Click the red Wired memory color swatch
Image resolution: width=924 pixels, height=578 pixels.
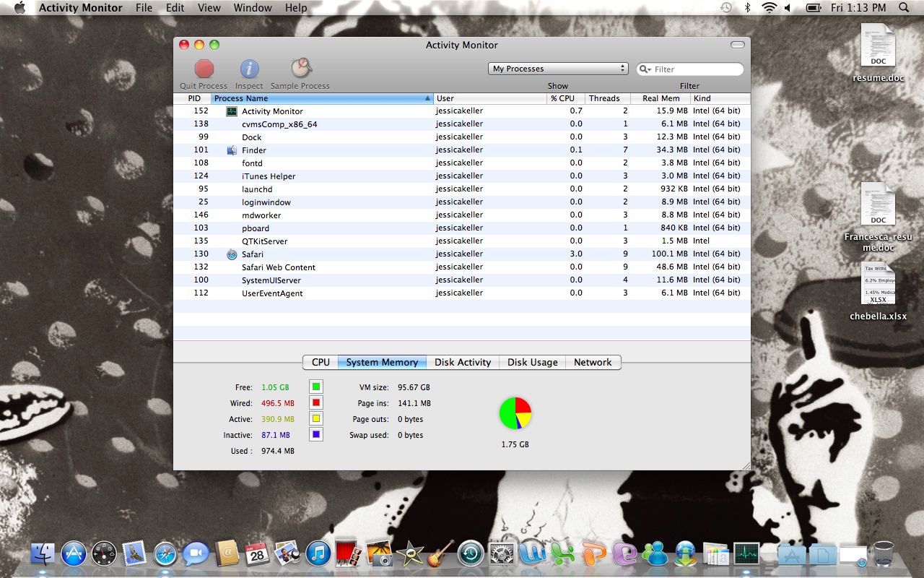coord(315,403)
